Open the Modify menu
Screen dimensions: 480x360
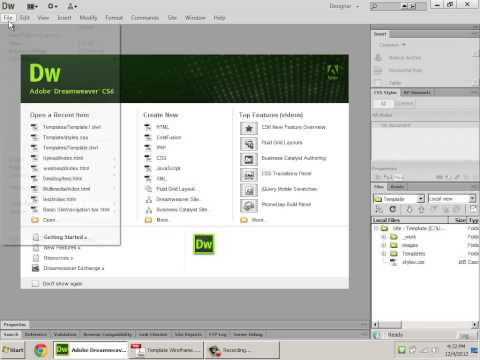[x=88, y=18]
